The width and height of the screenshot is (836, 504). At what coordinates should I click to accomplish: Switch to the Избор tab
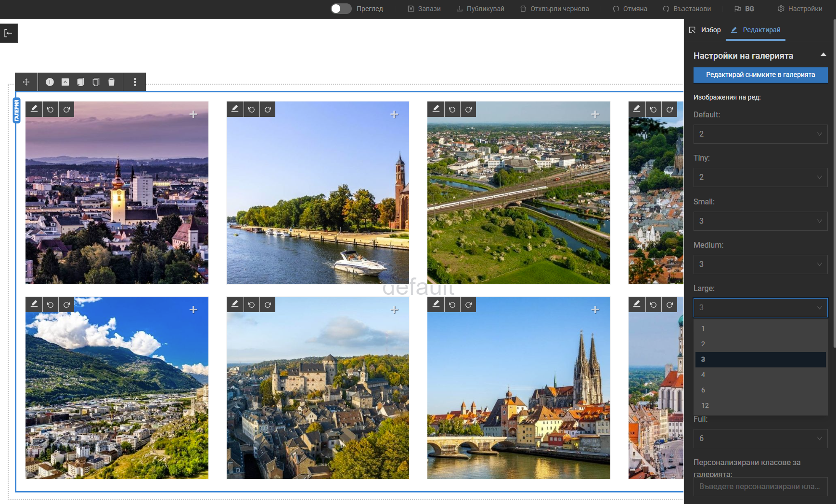tap(705, 30)
